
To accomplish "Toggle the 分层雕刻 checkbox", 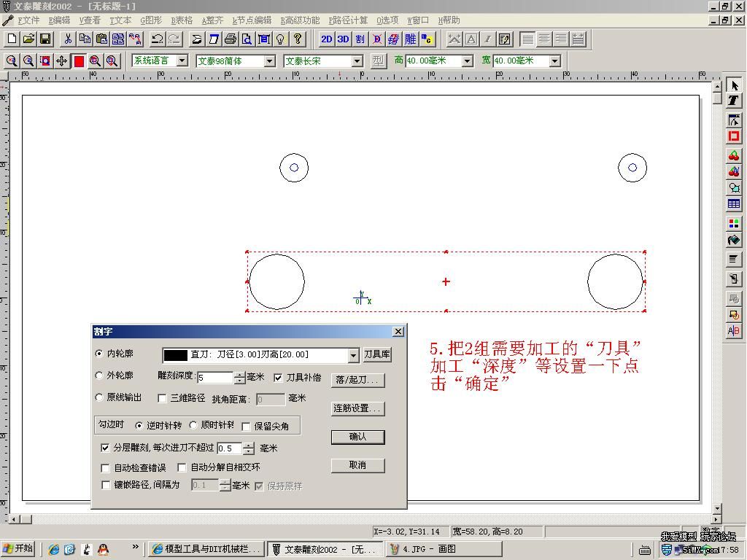I will 105,448.
